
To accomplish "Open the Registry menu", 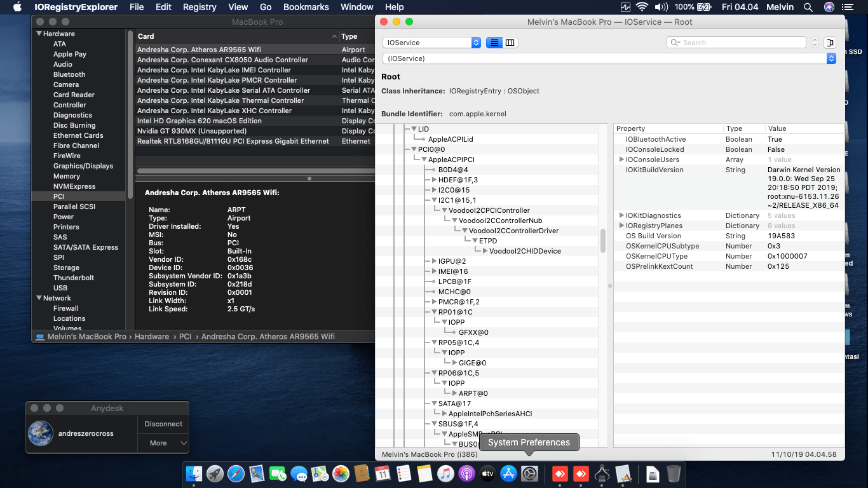I will tap(200, 7).
